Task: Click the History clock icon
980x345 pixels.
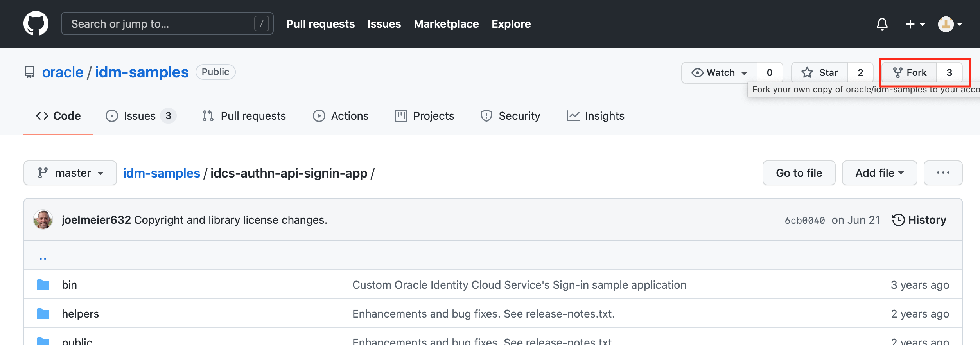Action: [x=898, y=220]
